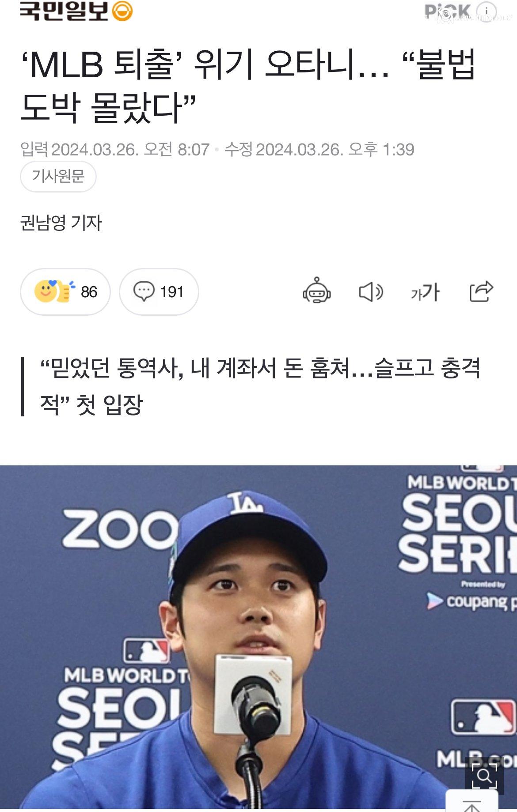Change font size with 가가 icon
Viewport: 517px width, 812px height.
click(x=425, y=292)
